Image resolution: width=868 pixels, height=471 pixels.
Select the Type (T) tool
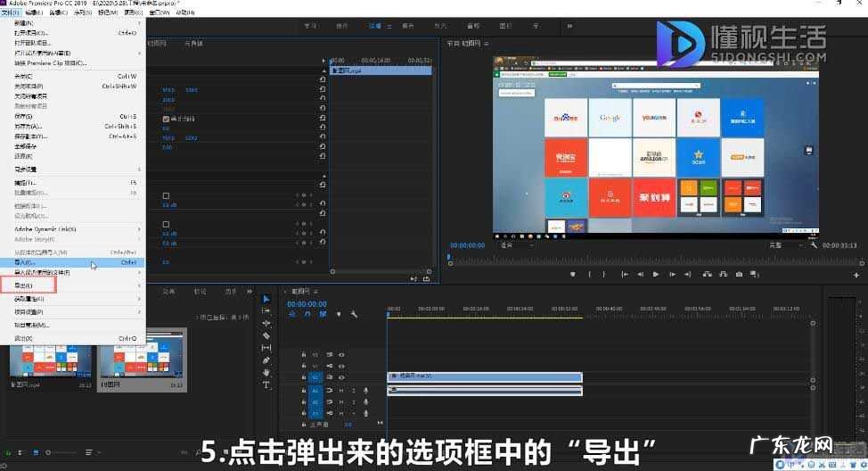pyautogui.click(x=266, y=384)
